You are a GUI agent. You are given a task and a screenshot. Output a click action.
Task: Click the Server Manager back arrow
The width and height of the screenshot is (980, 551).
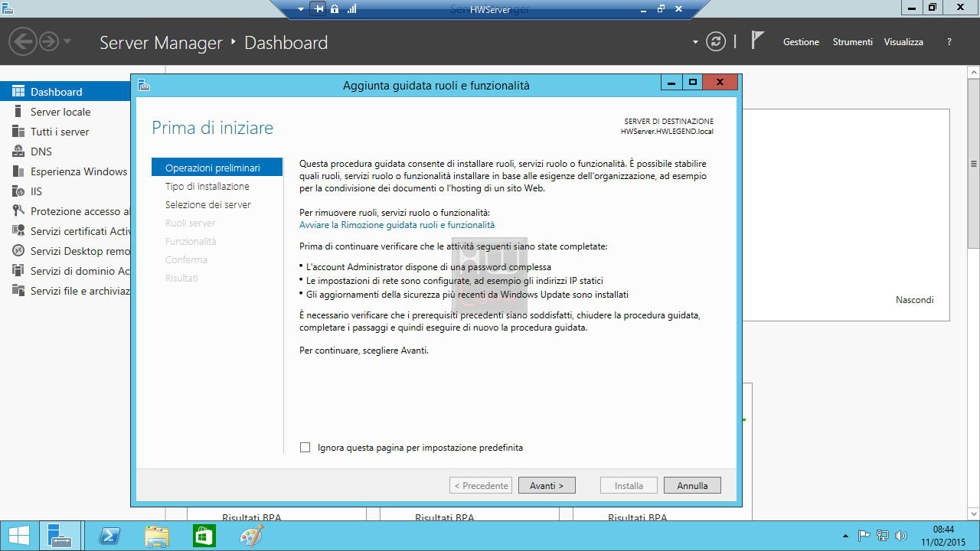23,41
